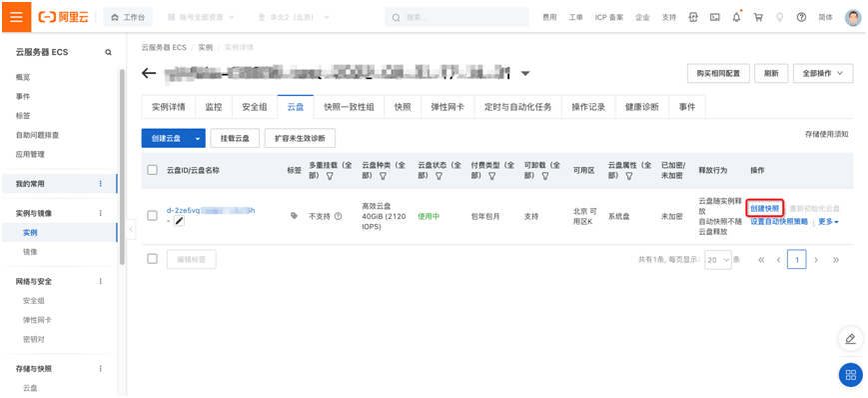
Task: Check the disk row checkbox
Action: click(152, 216)
